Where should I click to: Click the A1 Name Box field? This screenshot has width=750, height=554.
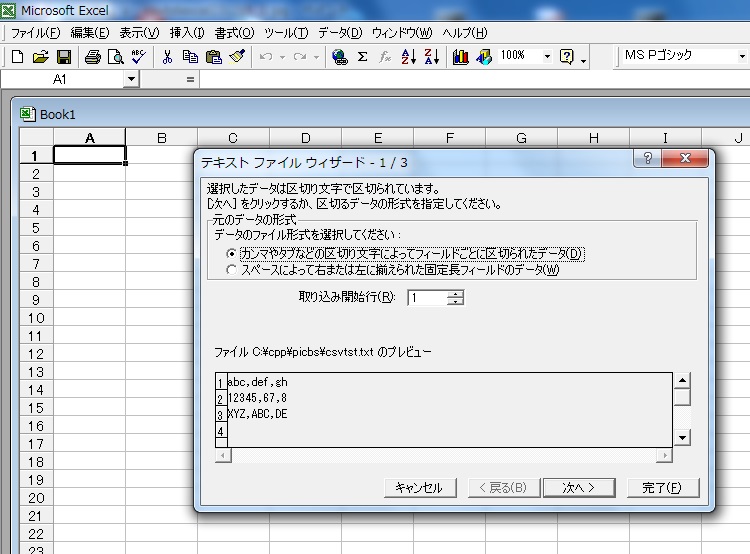[x=62, y=79]
